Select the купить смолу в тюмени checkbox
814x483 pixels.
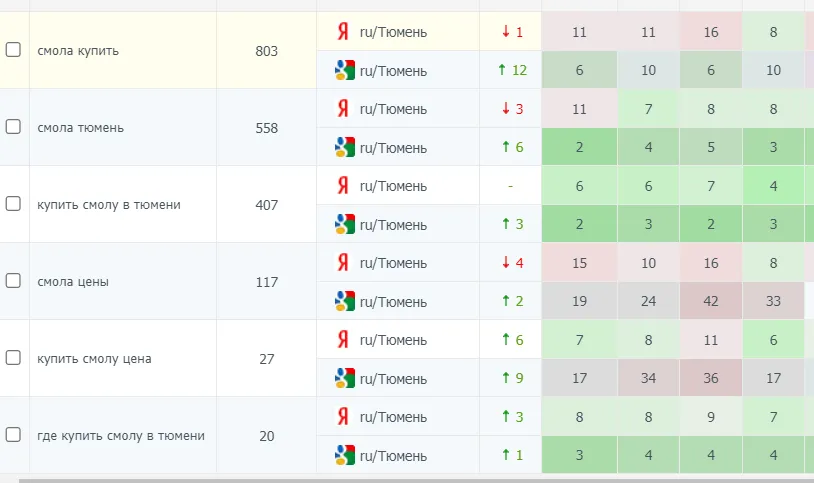click(13, 204)
